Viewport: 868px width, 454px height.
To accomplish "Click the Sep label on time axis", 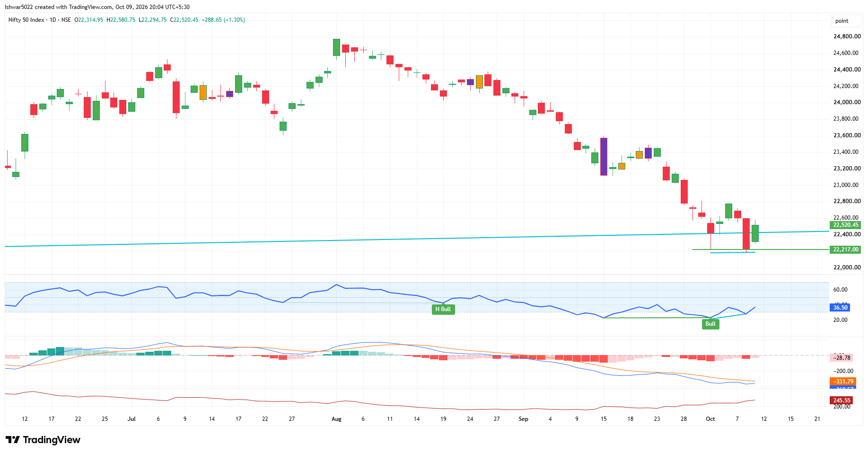I will coord(523,419).
